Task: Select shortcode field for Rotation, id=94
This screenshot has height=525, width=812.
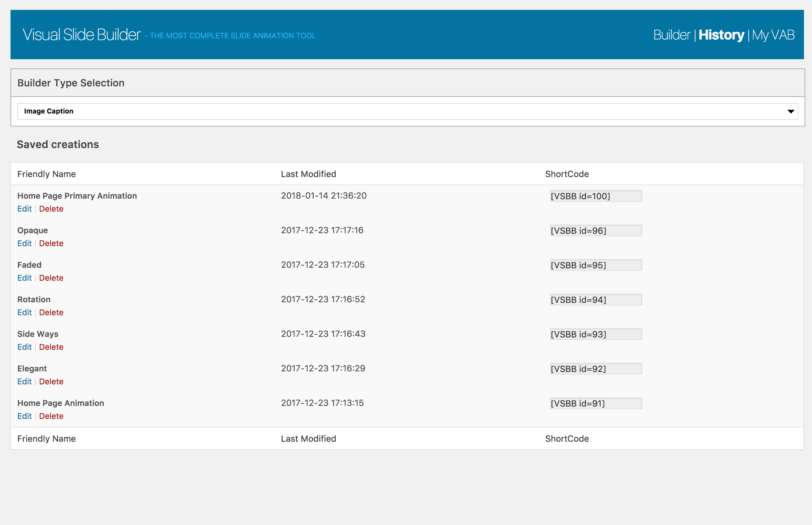Action: pyautogui.click(x=596, y=300)
